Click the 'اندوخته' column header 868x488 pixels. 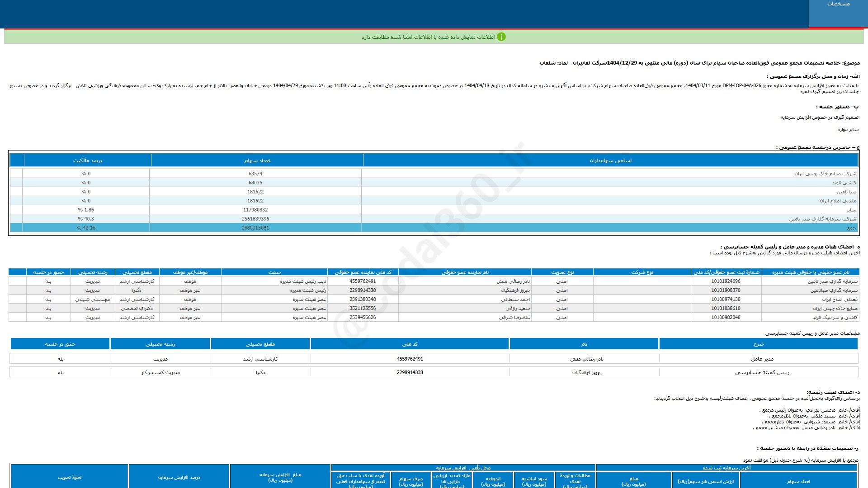click(493, 481)
